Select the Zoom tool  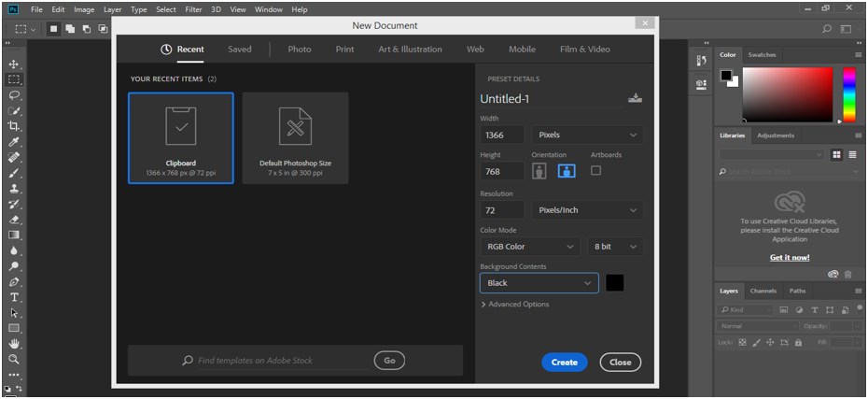click(14, 359)
